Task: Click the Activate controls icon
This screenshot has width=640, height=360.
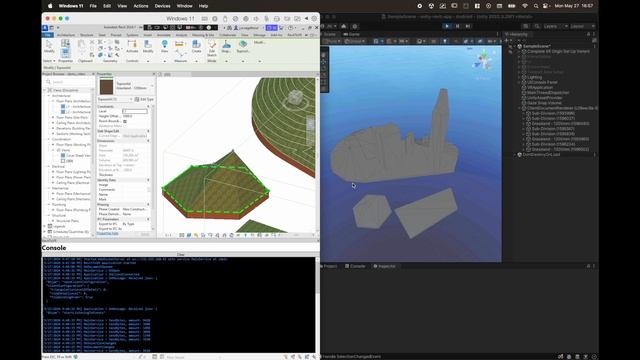Action: pyautogui.click(x=132, y=47)
